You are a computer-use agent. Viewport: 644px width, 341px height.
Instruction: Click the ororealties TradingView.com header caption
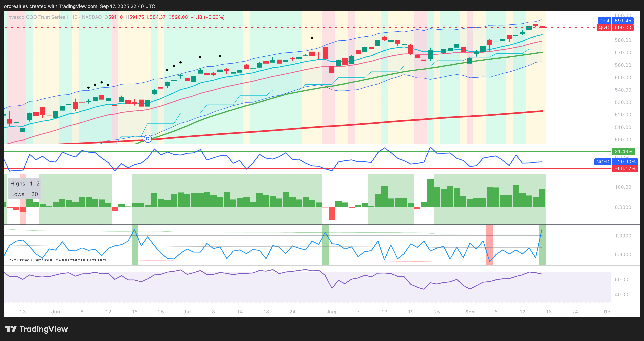80,6
